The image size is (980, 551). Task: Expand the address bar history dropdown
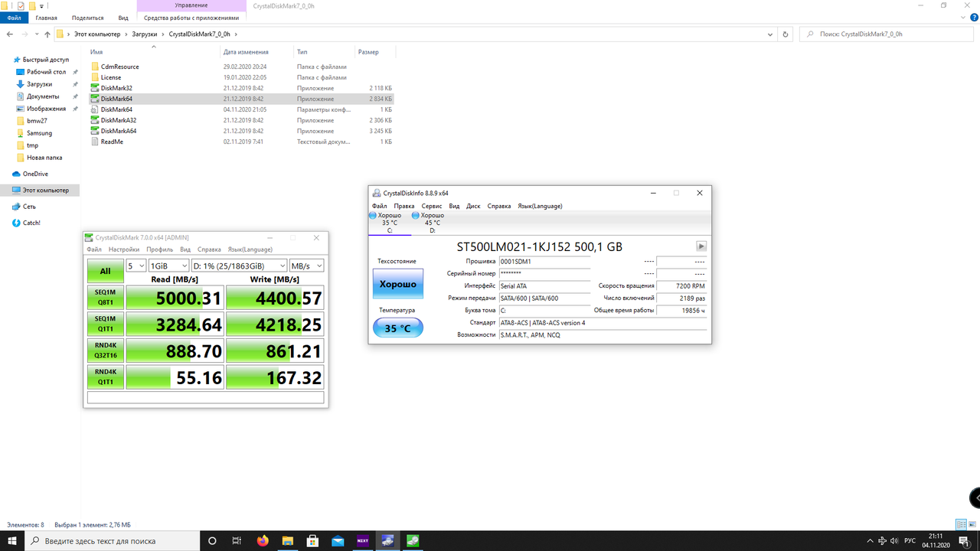pos(772,34)
